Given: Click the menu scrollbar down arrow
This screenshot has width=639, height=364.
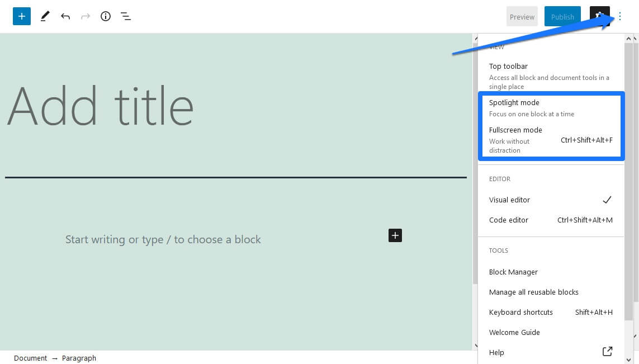Looking at the screenshot, I should point(628,360).
